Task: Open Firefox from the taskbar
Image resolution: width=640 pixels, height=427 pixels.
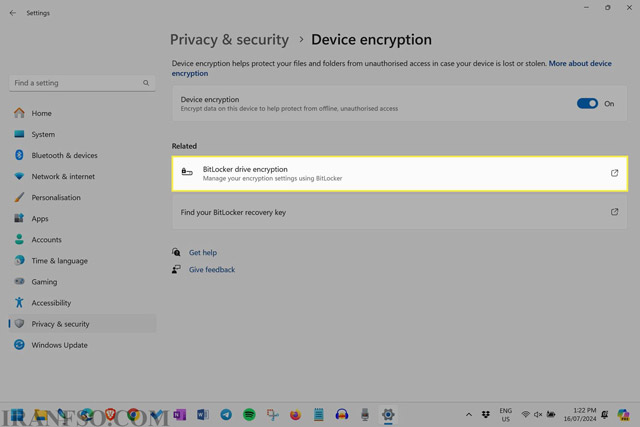Action: pos(295,415)
